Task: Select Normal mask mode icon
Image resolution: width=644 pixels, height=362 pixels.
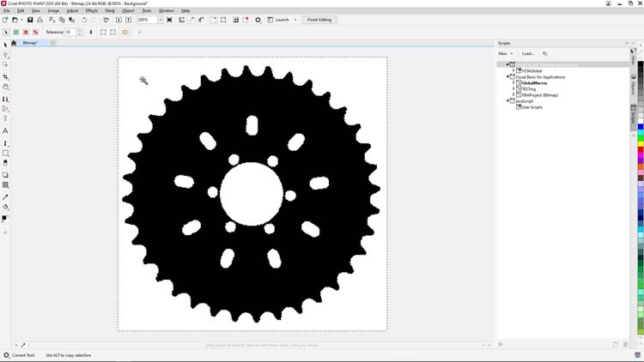Action: 6,32
